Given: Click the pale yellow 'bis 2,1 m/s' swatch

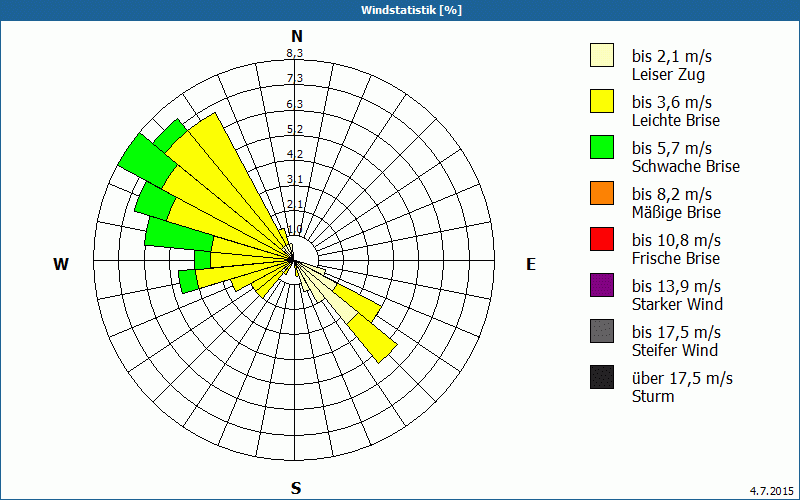Looking at the screenshot, I should click(x=602, y=55).
